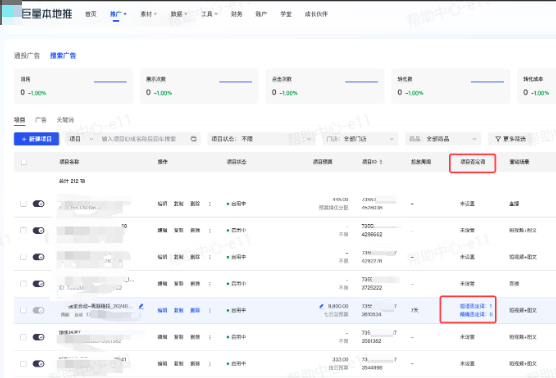Screen dimensions: 556x378
Task: Toggle the enable switch in the first project row
Action: point(39,204)
